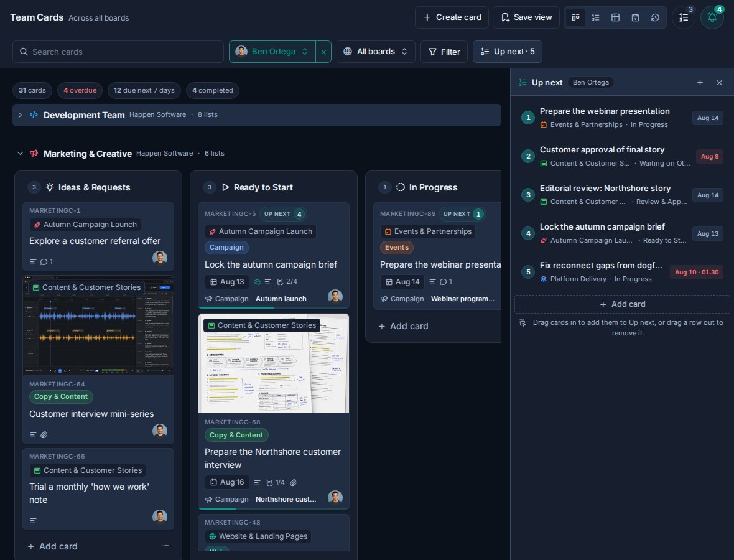Click Aug 16 due date on Northshore card
734x560 pixels.
227,482
